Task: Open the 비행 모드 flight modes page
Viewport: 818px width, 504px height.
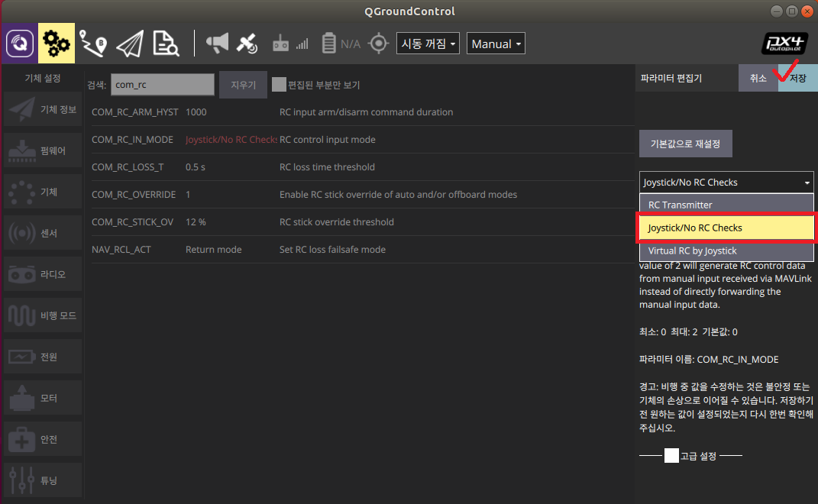Action: pyautogui.click(x=43, y=315)
